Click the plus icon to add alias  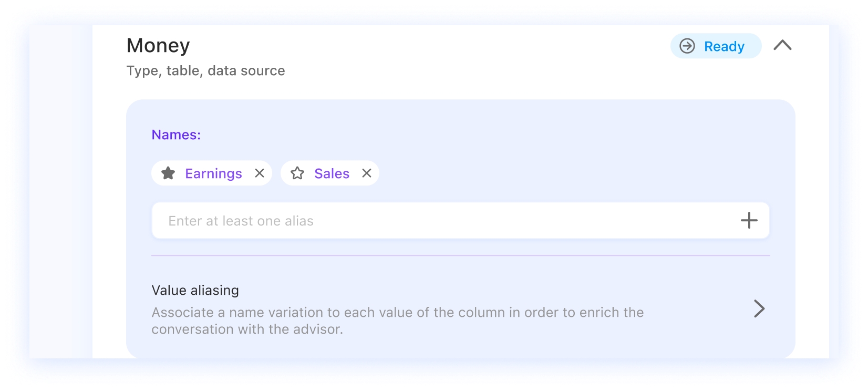[x=749, y=221]
